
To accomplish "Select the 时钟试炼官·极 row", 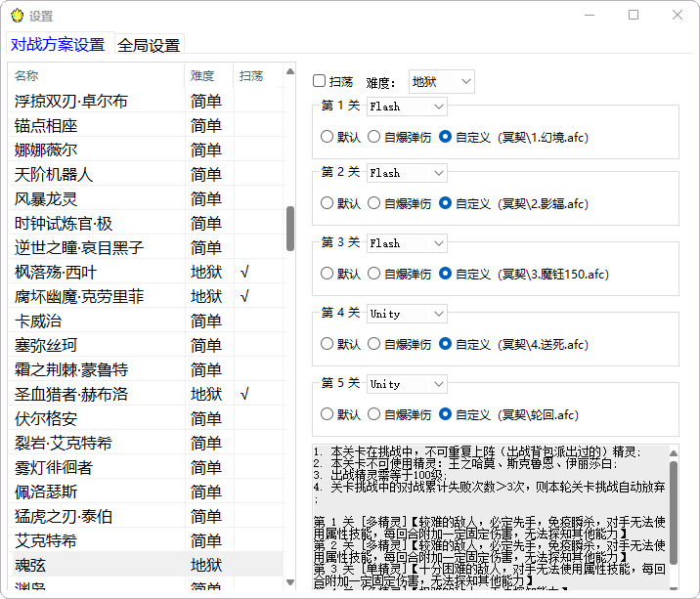I will click(x=146, y=223).
